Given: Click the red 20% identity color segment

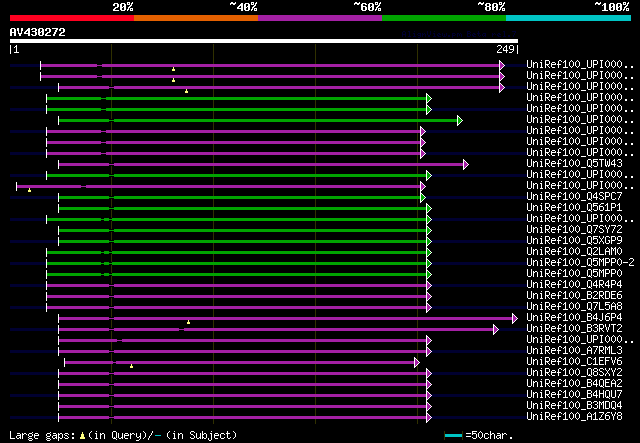Looking at the screenshot, I should tap(72, 18).
